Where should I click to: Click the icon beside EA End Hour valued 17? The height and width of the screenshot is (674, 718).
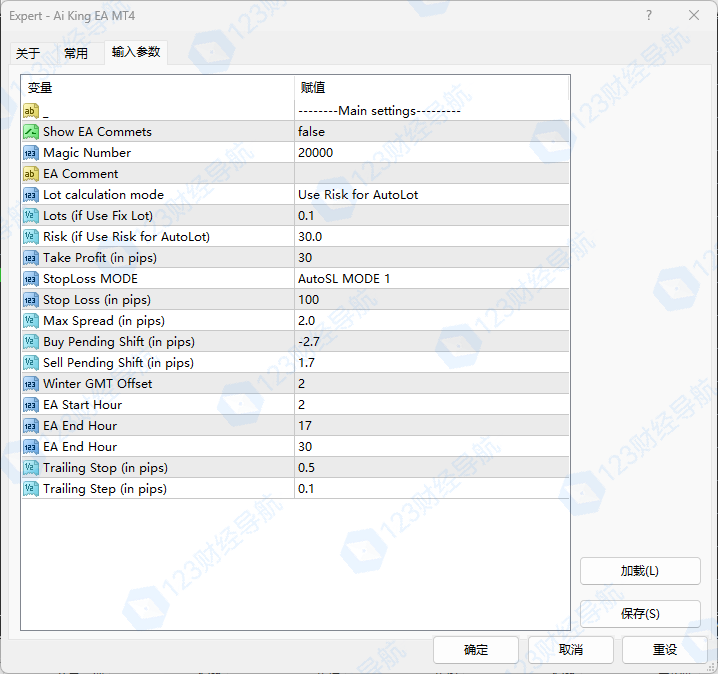click(31, 426)
